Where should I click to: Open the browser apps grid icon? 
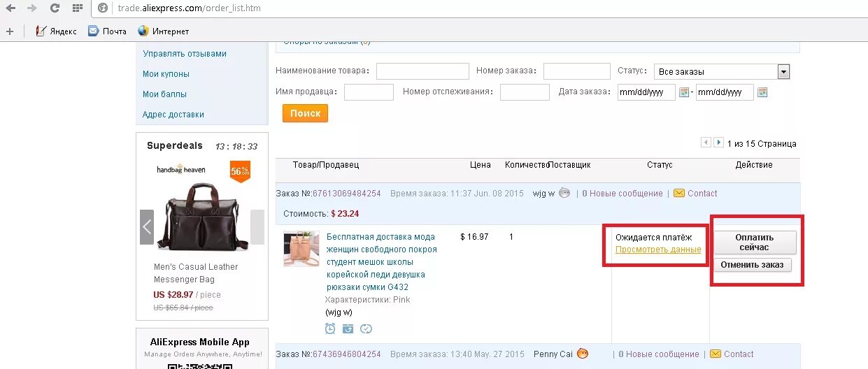click(x=76, y=8)
